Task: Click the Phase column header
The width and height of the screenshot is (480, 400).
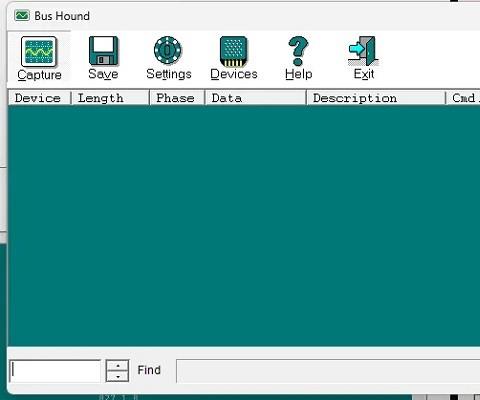Action: coord(177,98)
